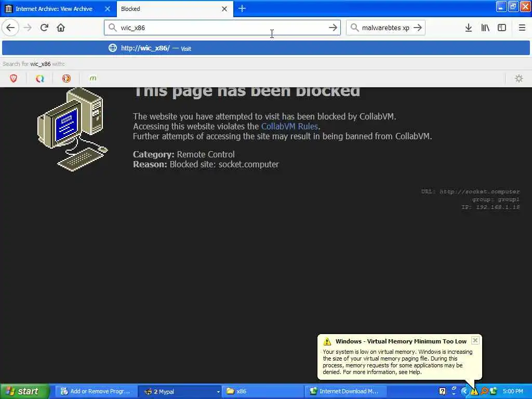532x399 pixels.
Task: Switch to Internet Download Manager taskbar item
Action: click(345, 392)
